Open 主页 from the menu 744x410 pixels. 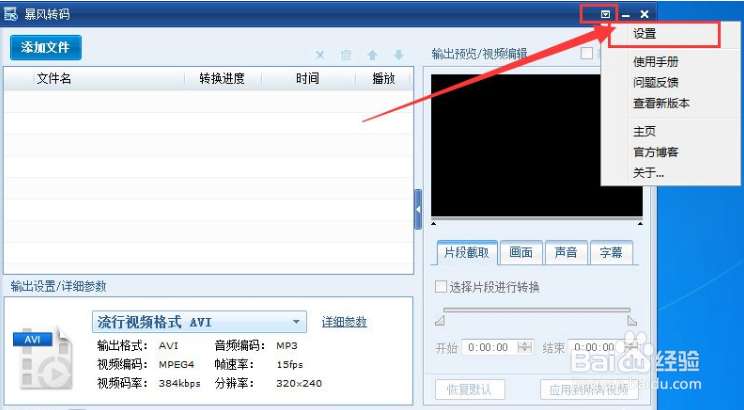tap(644, 131)
